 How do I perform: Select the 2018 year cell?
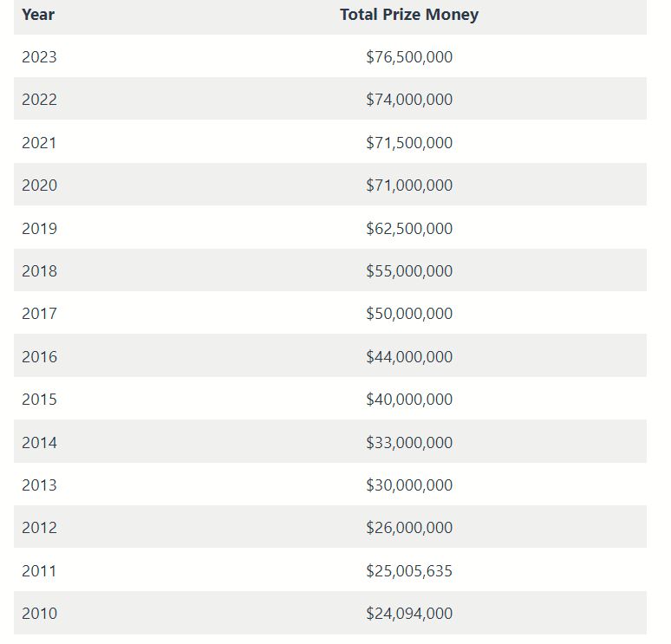(39, 271)
